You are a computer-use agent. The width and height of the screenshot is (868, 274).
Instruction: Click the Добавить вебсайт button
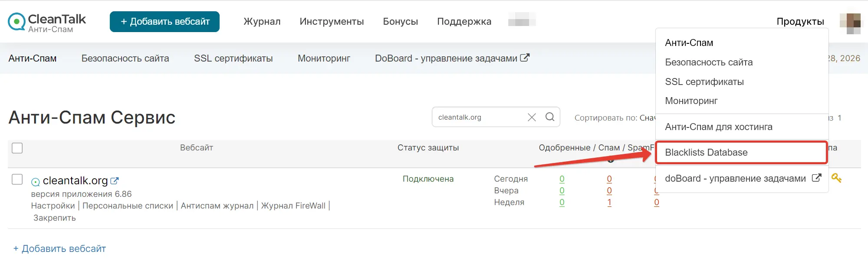click(x=164, y=22)
